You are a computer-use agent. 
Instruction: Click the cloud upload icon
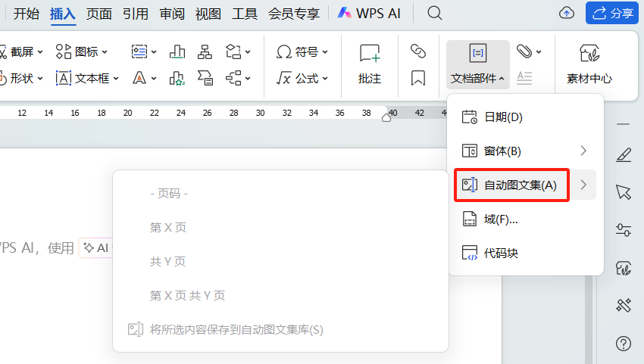(567, 13)
